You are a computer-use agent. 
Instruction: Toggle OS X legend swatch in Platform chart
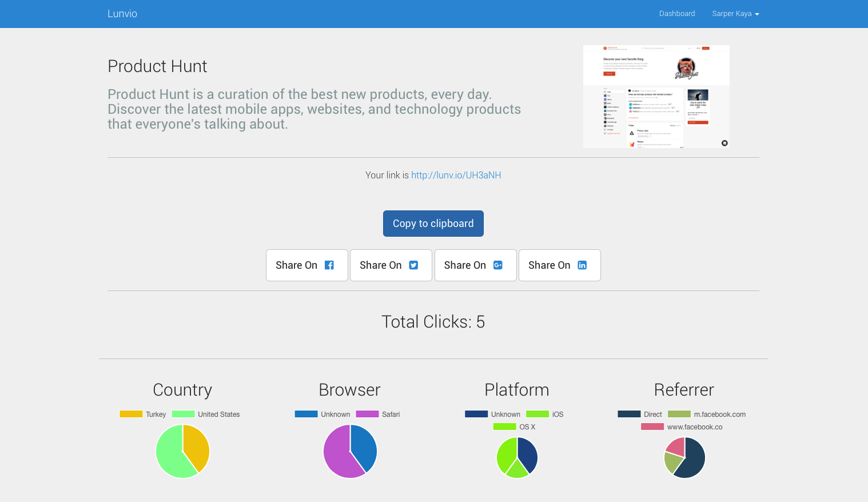(505, 427)
